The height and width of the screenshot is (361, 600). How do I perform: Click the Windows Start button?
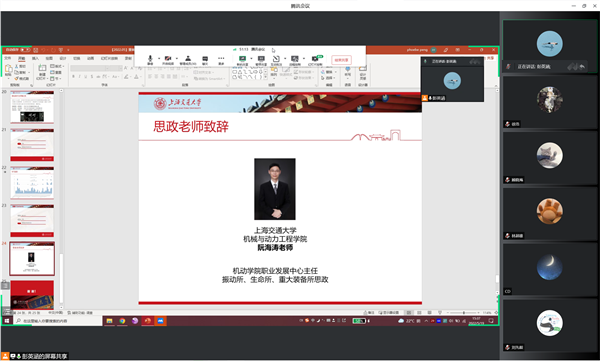(7, 321)
